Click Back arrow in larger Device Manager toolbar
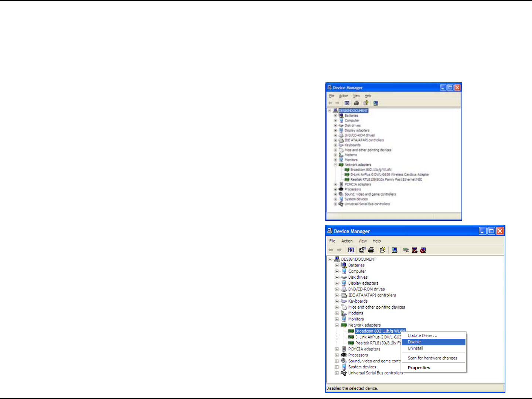The image size is (532, 399). pos(331,250)
